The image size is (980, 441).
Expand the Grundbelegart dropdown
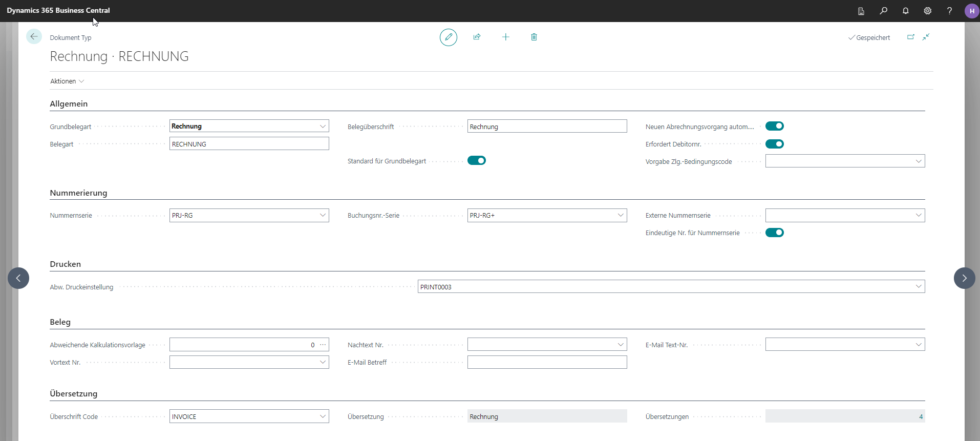pos(323,127)
